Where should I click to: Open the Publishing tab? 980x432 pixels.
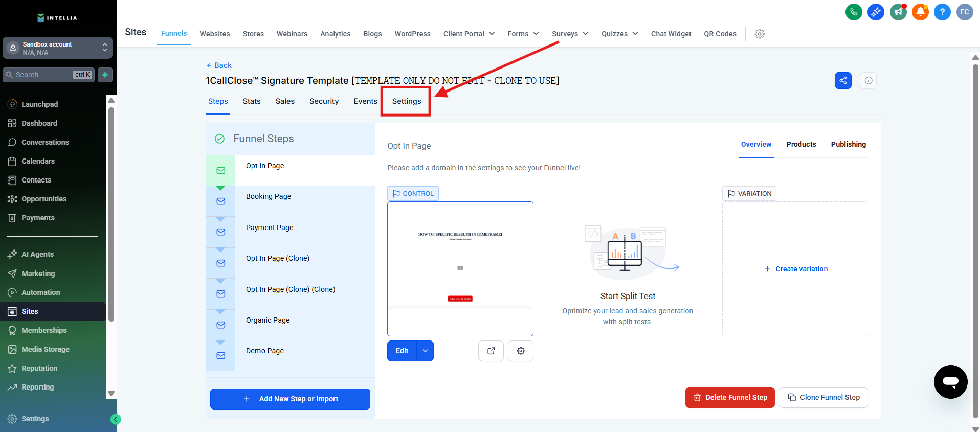click(848, 144)
